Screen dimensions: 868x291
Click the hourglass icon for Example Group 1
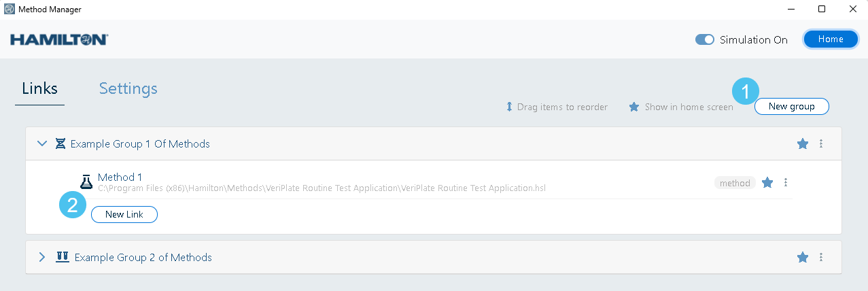click(60, 144)
